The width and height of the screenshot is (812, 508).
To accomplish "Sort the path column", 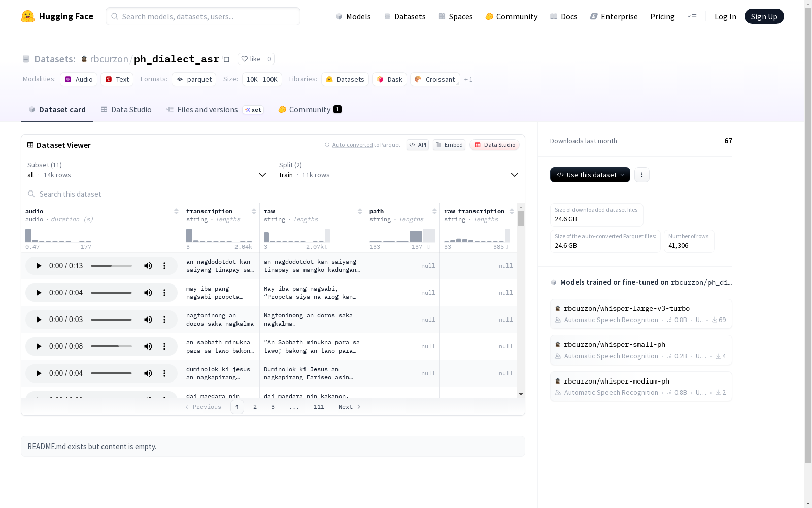I will (x=434, y=211).
